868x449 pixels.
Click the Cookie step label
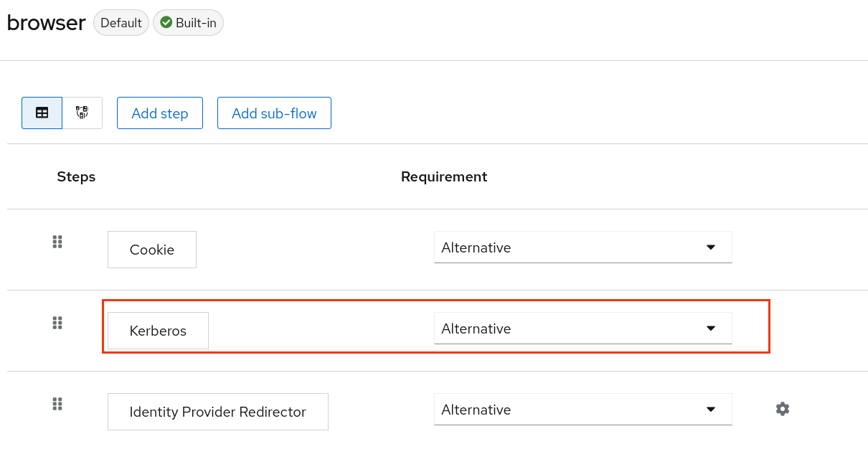[x=152, y=250]
